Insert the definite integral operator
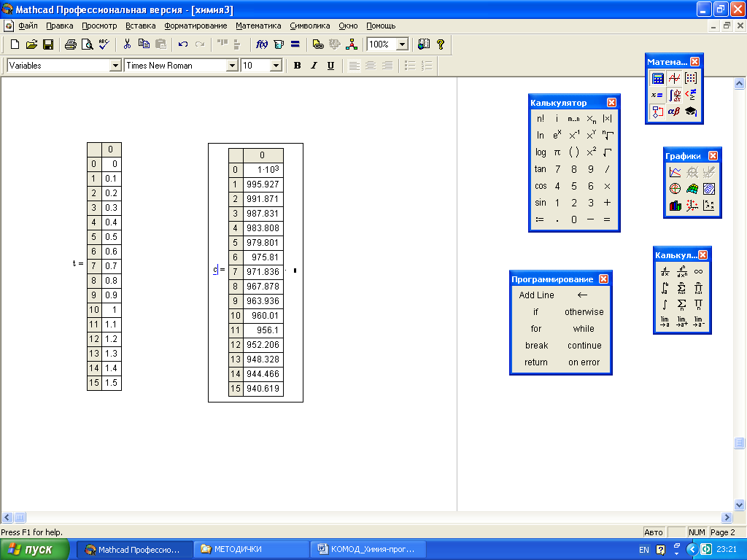 point(665,288)
